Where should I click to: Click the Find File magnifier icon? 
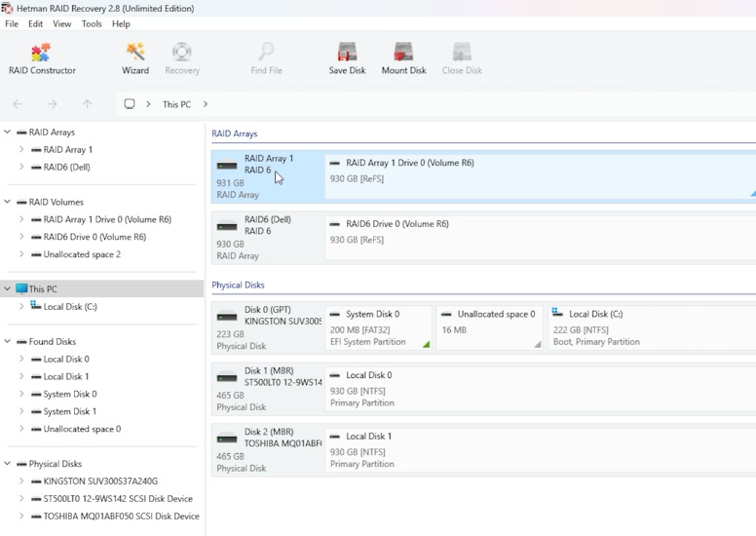pos(266,51)
